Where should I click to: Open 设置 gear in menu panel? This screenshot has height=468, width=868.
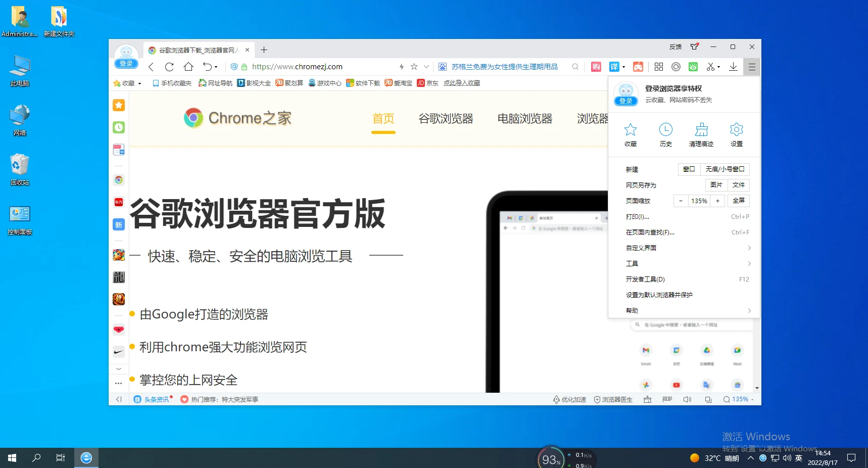pos(737,135)
